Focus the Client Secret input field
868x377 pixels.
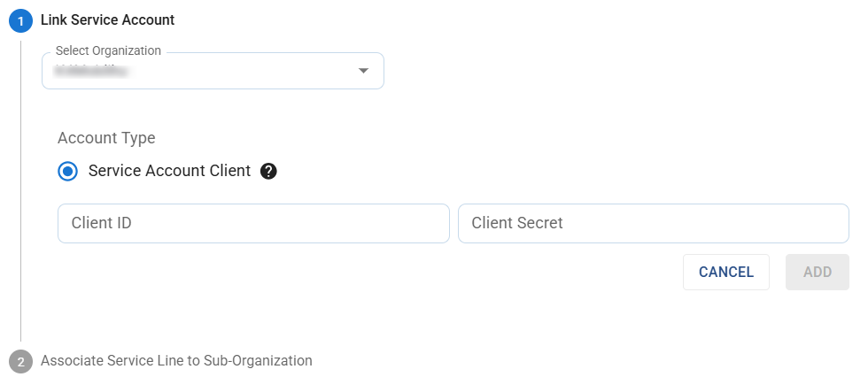tap(653, 223)
